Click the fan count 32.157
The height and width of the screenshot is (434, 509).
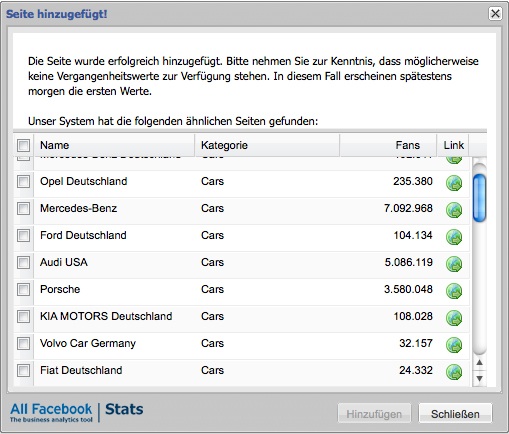click(x=416, y=343)
